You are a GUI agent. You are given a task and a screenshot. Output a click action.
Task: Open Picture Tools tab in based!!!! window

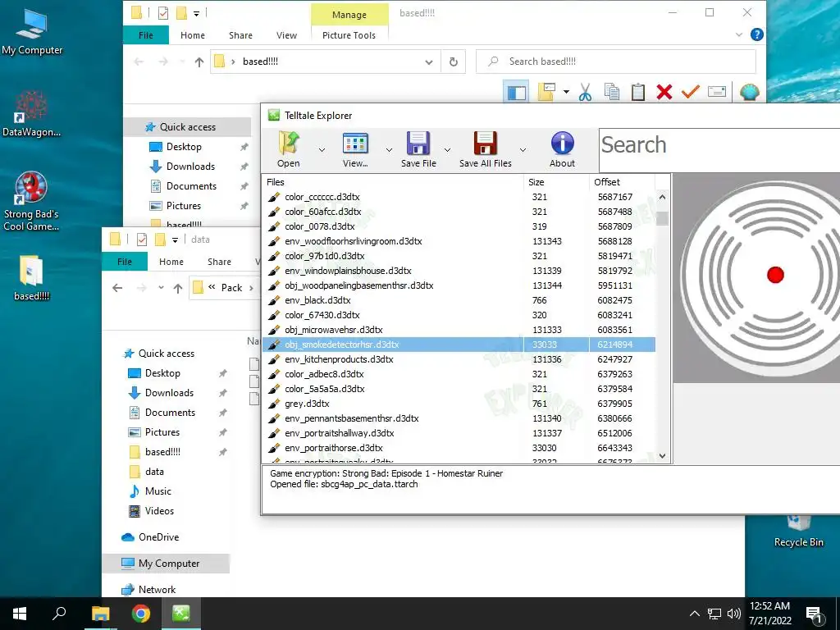(x=349, y=35)
